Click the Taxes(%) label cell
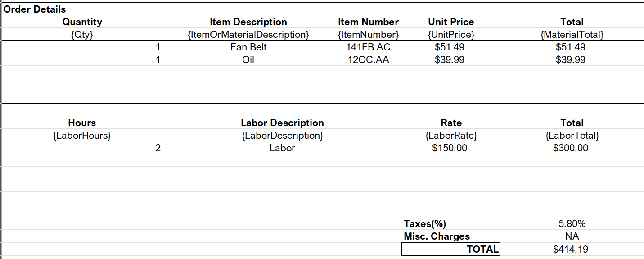 tap(425, 223)
